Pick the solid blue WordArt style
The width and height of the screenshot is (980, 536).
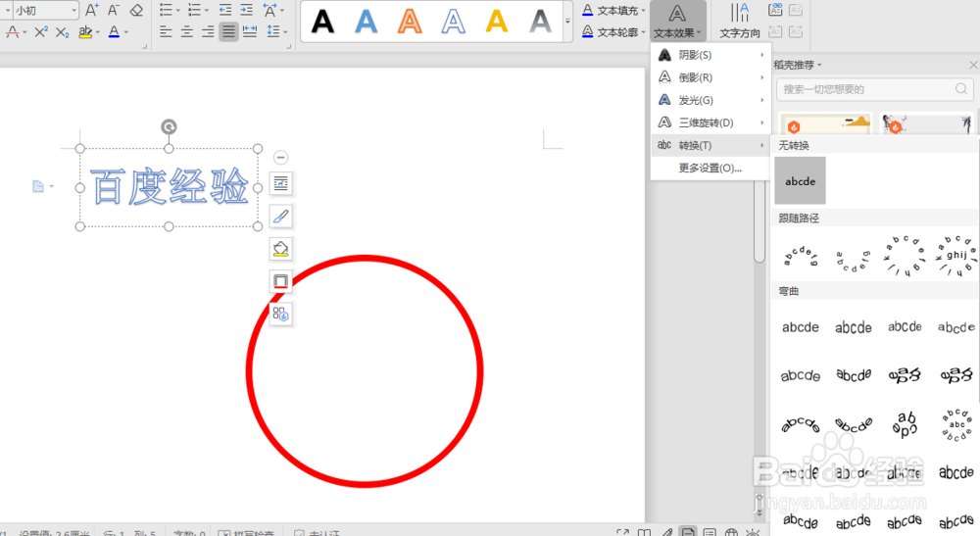coord(367,22)
